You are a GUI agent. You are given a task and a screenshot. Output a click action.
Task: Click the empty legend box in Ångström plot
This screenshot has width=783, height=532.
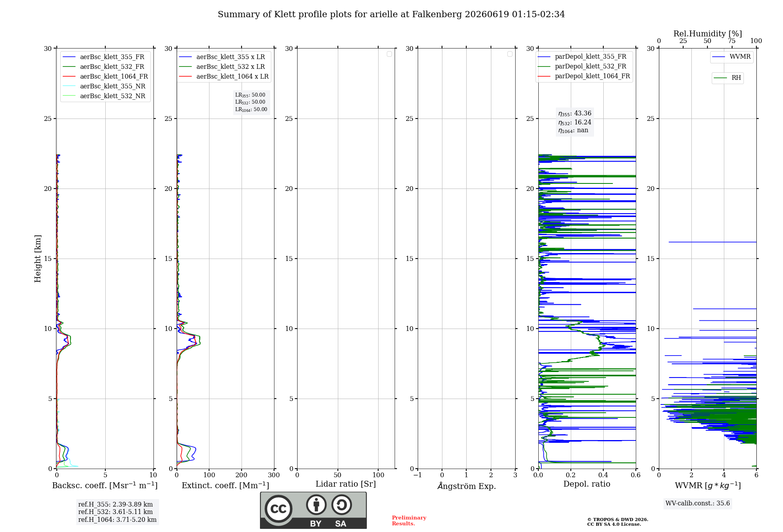[510, 54]
